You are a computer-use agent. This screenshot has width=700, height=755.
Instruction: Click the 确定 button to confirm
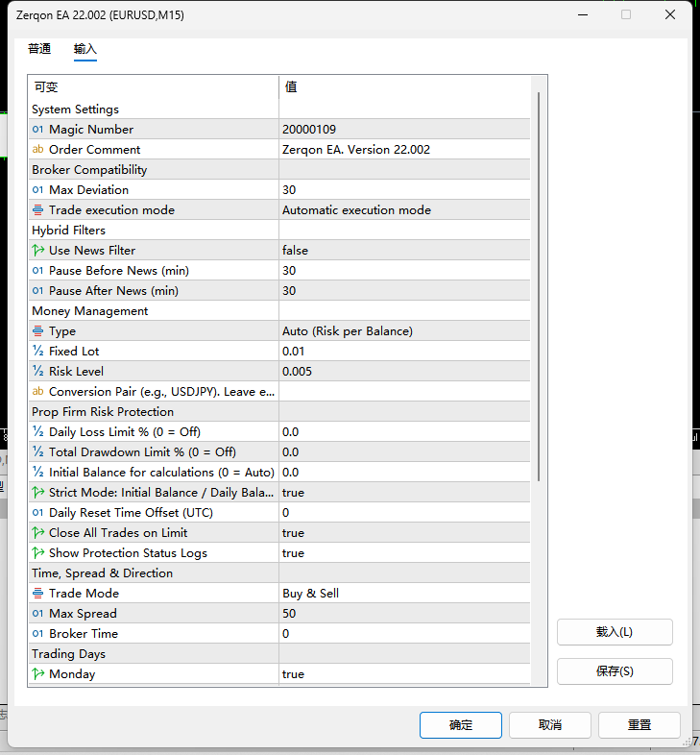[x=461, y=724]
